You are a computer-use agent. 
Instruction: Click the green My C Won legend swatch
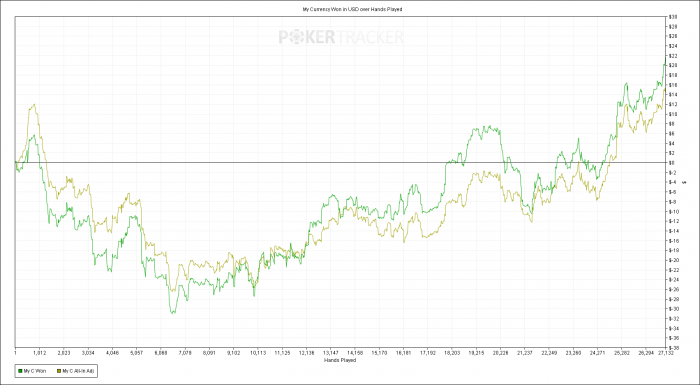pos(19,371)
